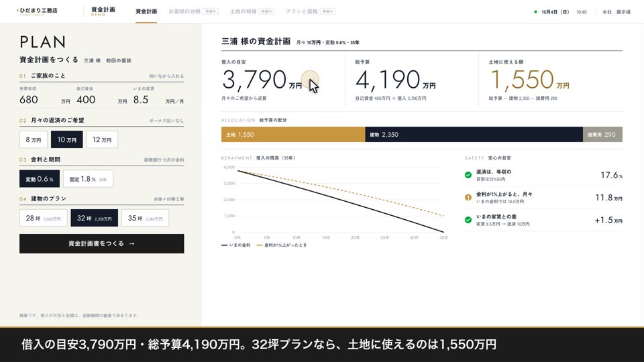Choose 8万円 monthly repayment

coord(34,139)
